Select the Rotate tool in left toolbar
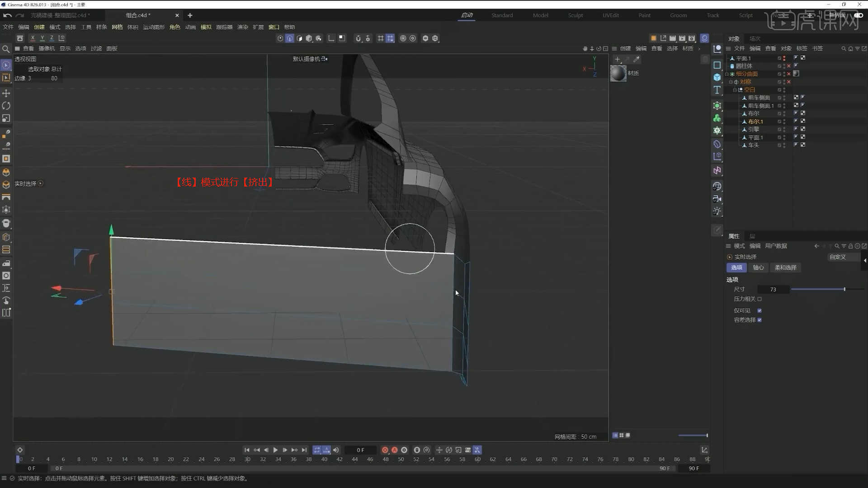Viewport: 868px width, 488px height. point(6,106)
